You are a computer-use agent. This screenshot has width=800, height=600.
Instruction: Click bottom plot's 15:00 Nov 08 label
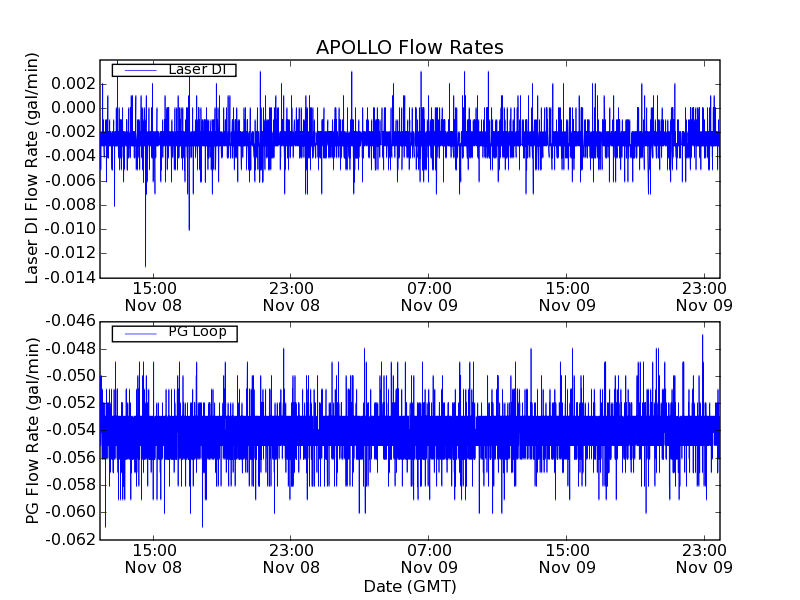(154, 559)
